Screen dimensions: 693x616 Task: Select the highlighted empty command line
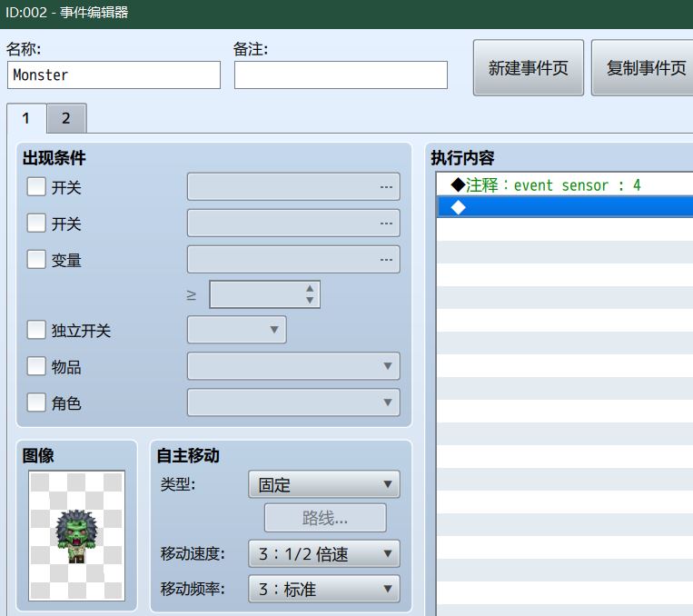565,207
